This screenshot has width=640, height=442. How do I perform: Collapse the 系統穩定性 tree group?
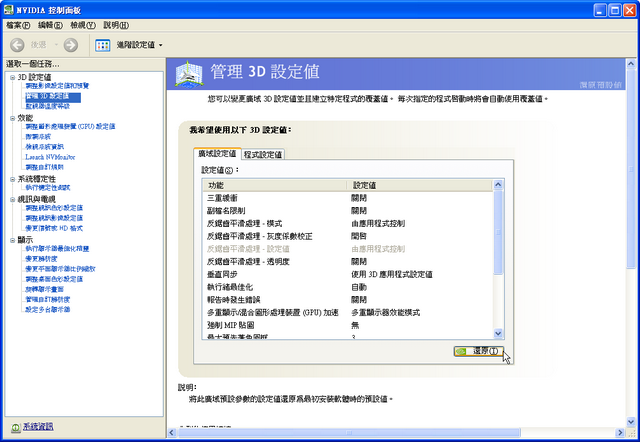tap(12, 179)
